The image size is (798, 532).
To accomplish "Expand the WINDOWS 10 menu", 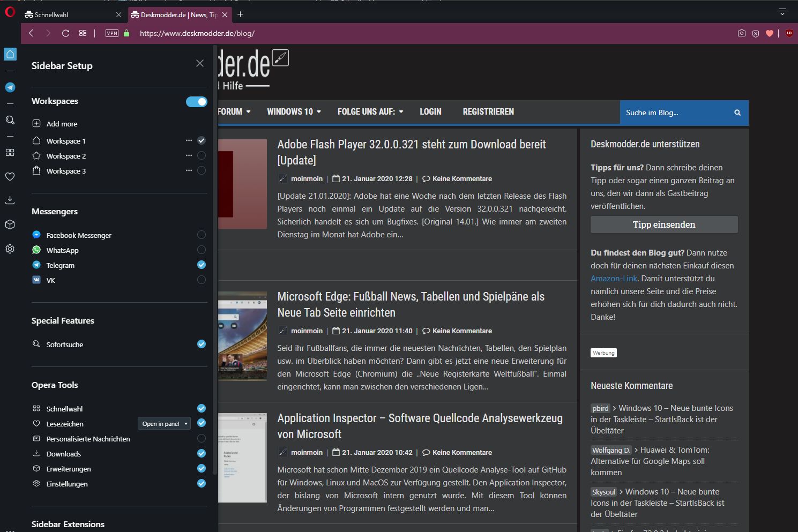I will click(294, 111).
